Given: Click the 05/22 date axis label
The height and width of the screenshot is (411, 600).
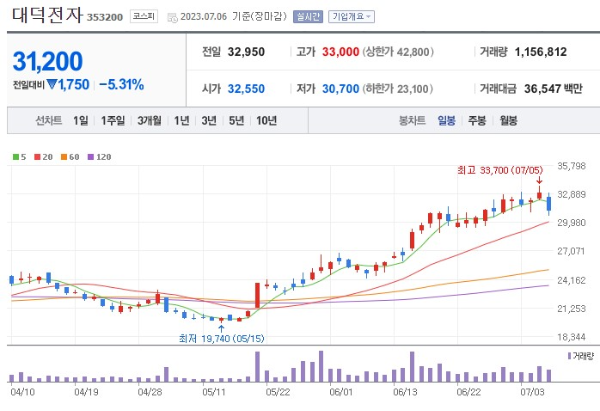Looking at the screenshot, I should click(x=277, y=392).
